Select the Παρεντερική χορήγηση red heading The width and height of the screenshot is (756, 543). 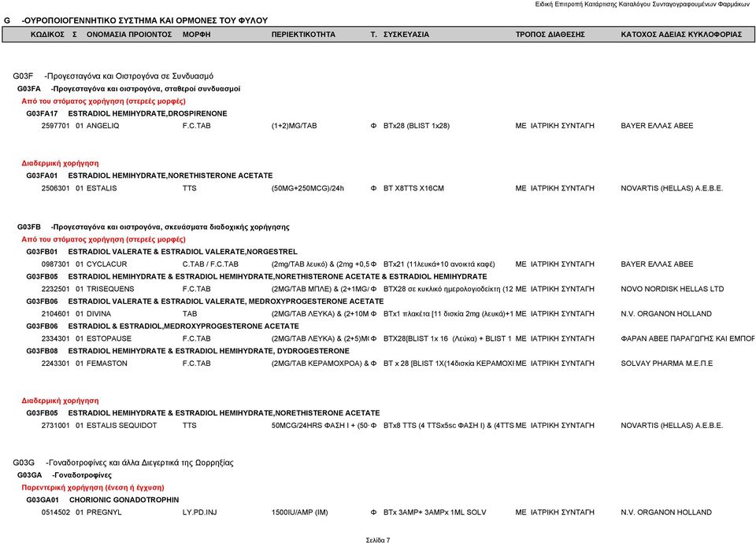93,488
